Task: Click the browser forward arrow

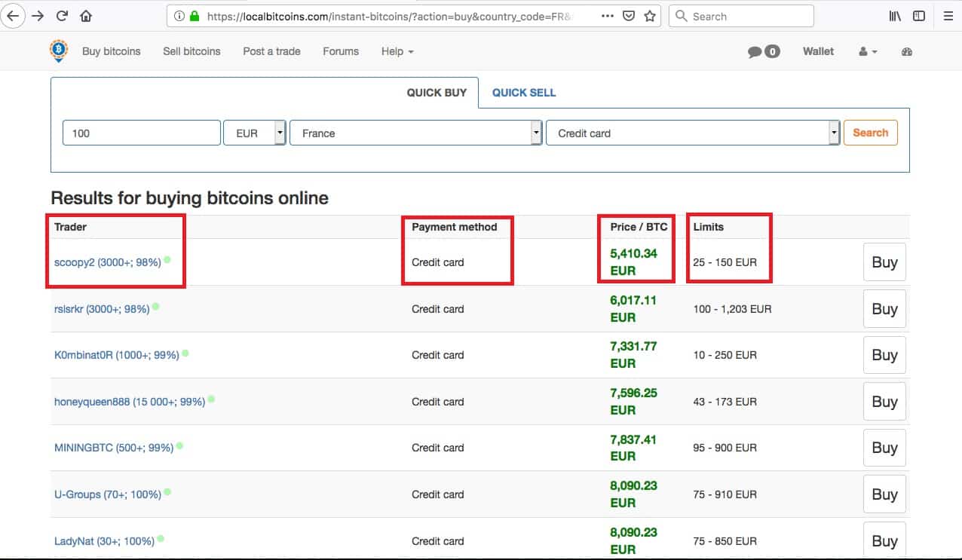Action: pyautogui.click(x=38, y=16)
